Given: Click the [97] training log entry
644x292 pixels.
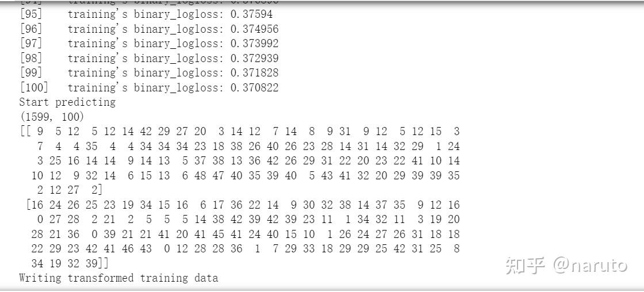Looking at the screenshot, I should pos(149,44).
